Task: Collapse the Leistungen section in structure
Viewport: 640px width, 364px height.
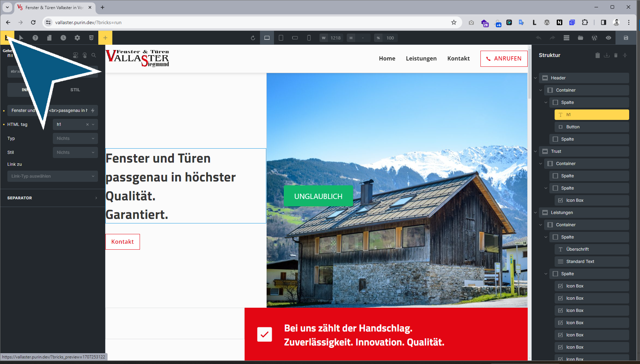Action: tap(535, 213)
